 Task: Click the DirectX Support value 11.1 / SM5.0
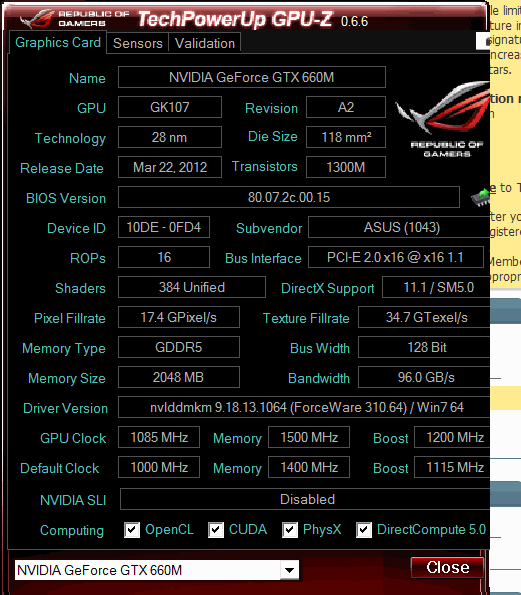[436, 287]
